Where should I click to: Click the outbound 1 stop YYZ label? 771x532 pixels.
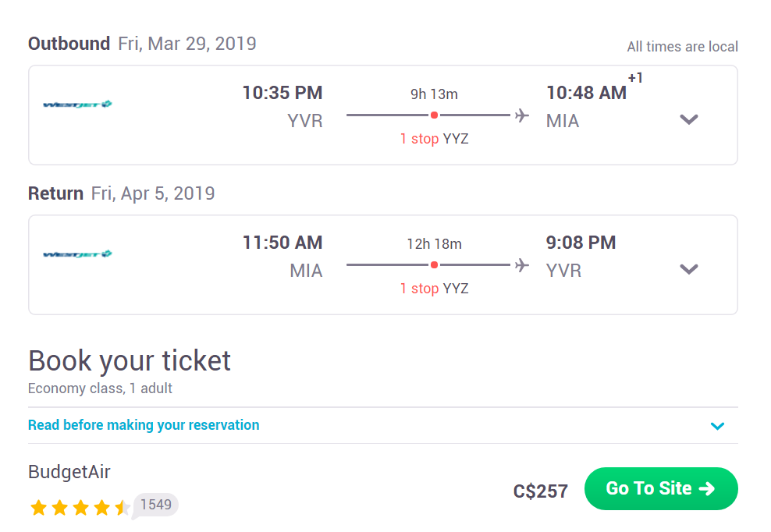tap(434, 139)
